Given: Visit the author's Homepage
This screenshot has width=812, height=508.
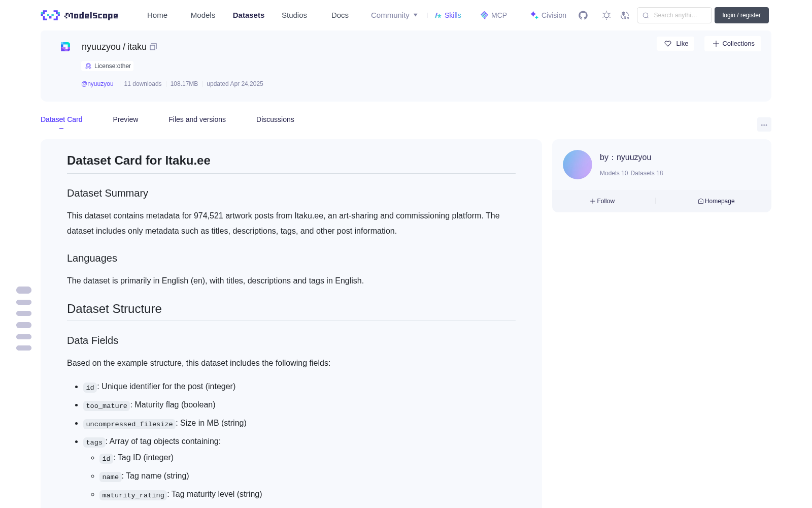Looking at the screenshot, I should point(716,201).
